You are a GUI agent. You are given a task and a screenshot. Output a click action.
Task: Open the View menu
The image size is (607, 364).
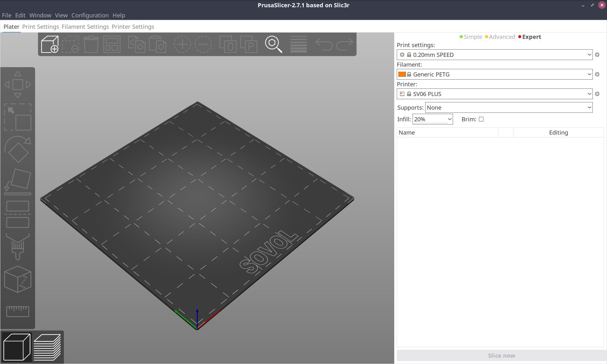point(61,15)
